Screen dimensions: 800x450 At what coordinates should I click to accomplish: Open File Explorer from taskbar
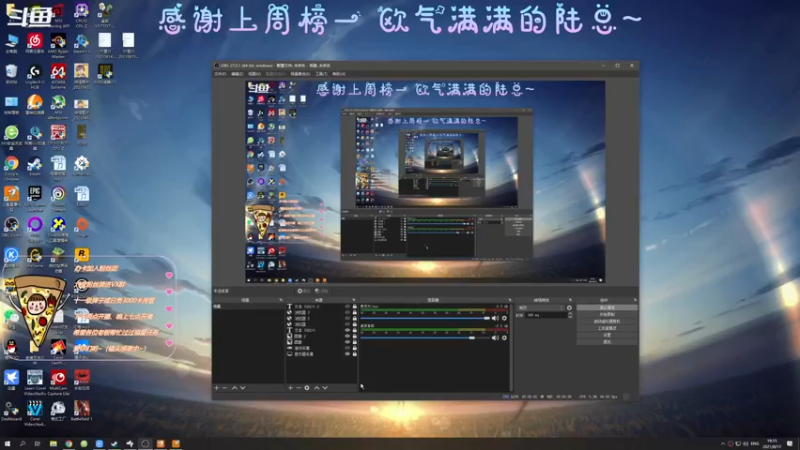(53, 444)
